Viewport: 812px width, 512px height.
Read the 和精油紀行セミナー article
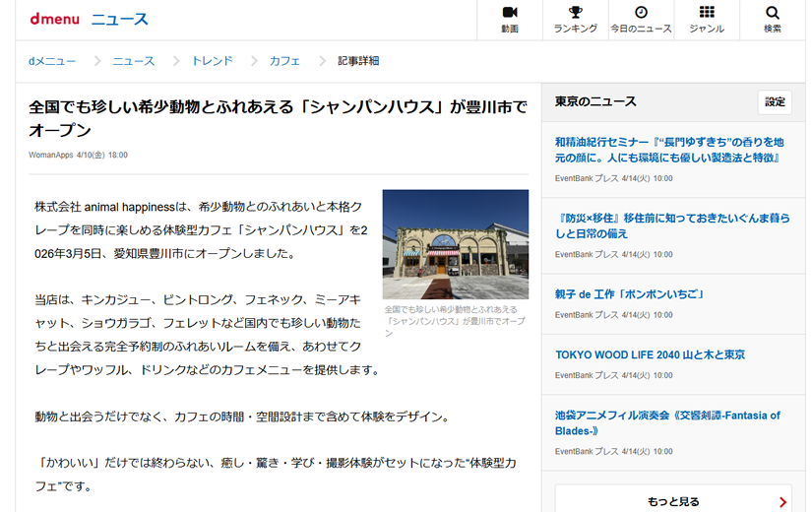(x=669, y=150)
